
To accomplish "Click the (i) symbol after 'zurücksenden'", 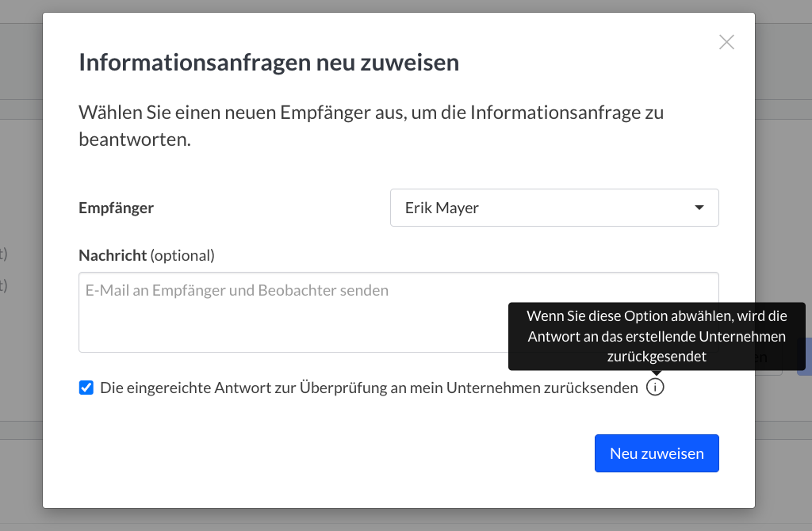I will click(x=655, y=388).
